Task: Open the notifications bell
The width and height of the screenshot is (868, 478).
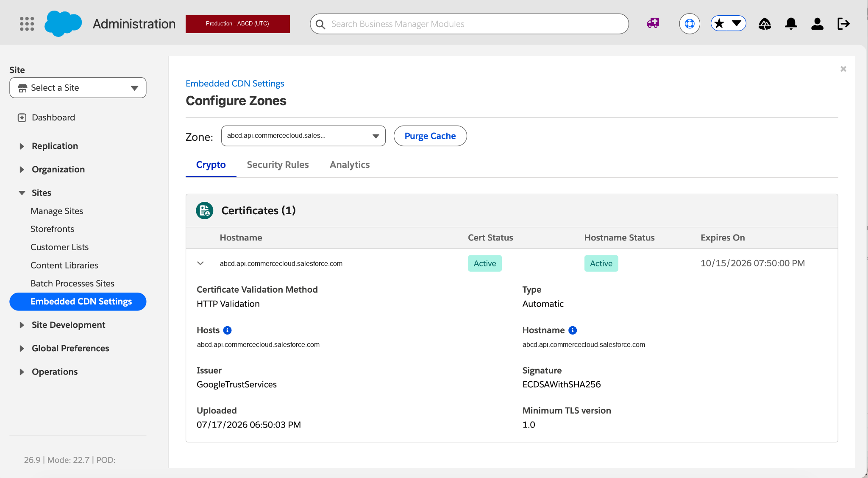Action: (x=791, y=24)
